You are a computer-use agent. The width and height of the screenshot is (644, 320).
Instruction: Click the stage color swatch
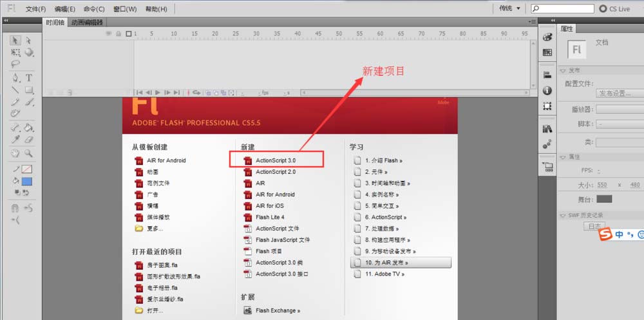tap(604, 199)
